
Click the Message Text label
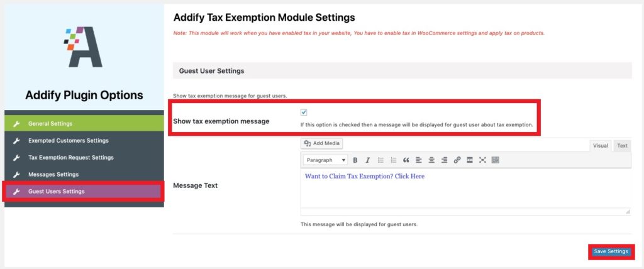[x=196, y=185]
